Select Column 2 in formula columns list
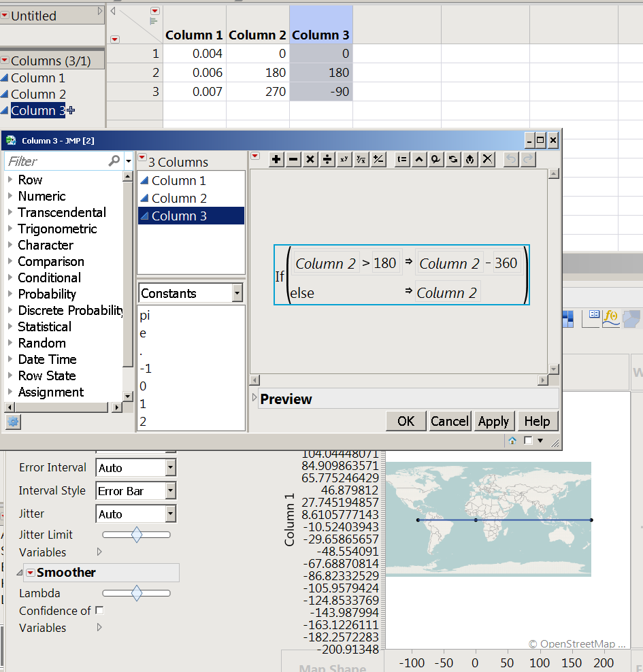 (191, 198)
